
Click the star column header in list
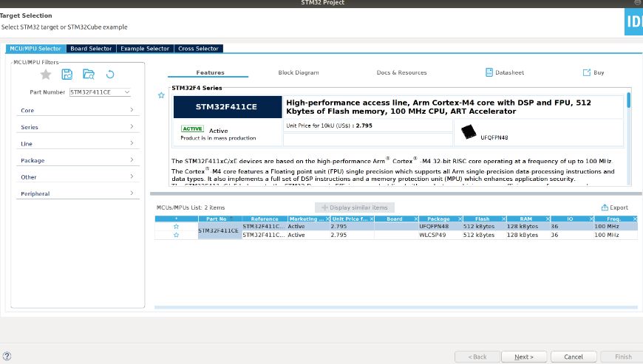point(177,219)
